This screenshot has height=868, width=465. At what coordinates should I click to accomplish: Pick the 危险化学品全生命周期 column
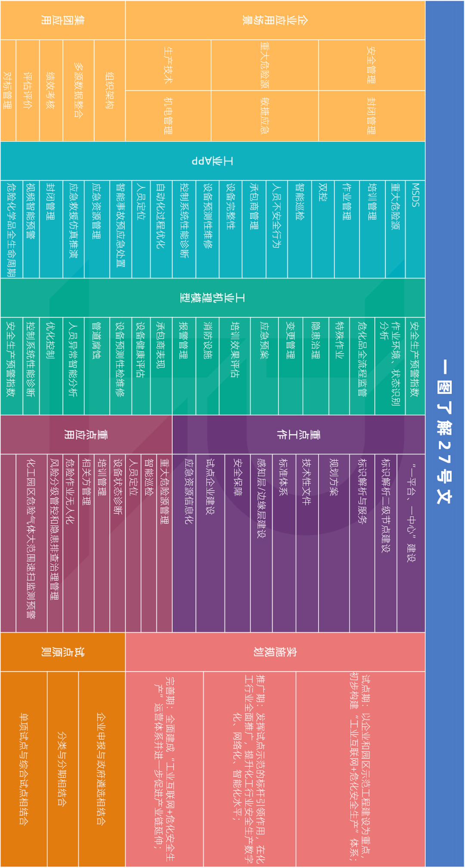click(12, 229)
